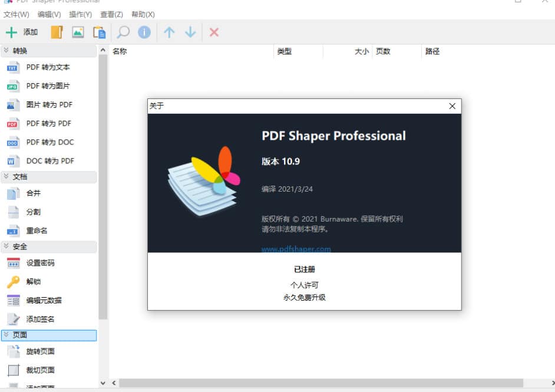Screen dimensions: 555x392
Task: Click the 分割 split icon
Action: tap(13, 212)
